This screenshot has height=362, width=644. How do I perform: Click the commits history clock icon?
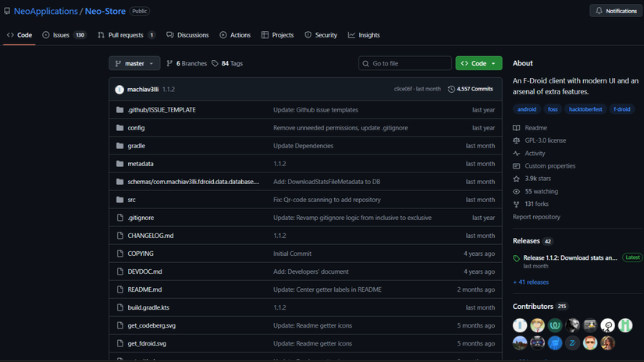451,89
